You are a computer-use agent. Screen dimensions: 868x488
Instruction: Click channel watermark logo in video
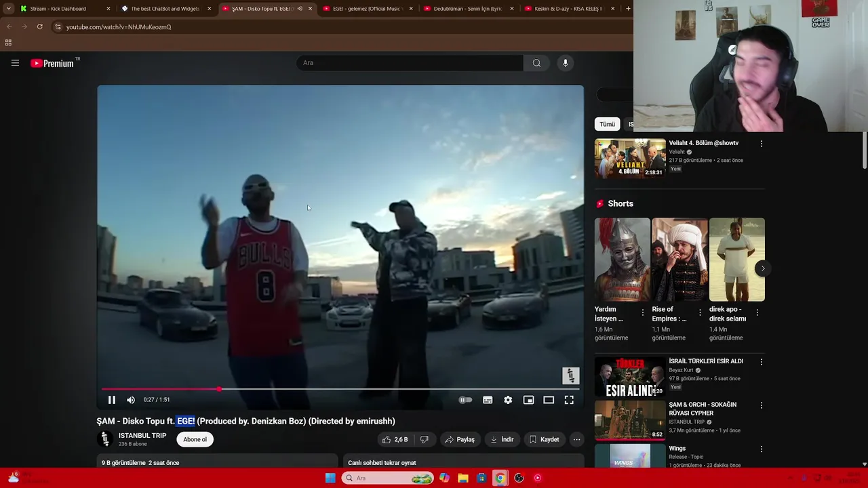click(x=571, y=375)
